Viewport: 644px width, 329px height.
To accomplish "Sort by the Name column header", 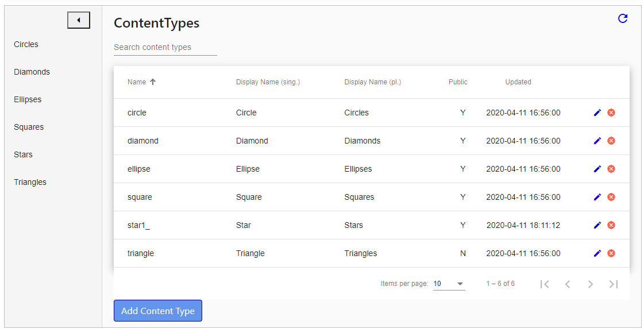I will coord(137,82).
